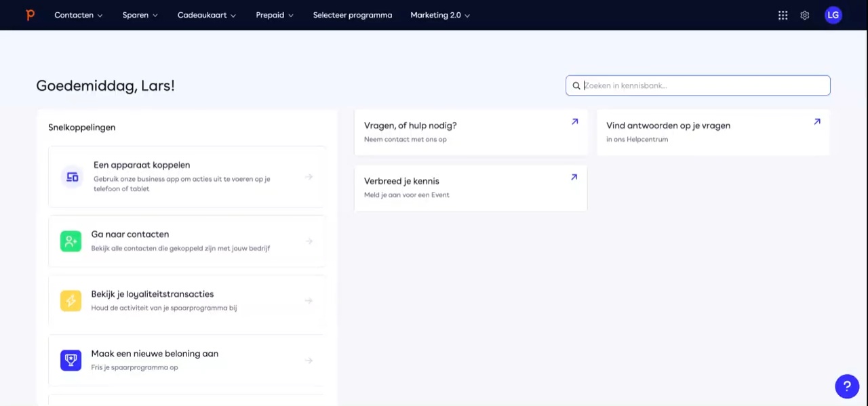Screen dimensions: 868x406
Task: Click external-link arrow on 'Verbreed je kennis' card
Action: point(574,178)
